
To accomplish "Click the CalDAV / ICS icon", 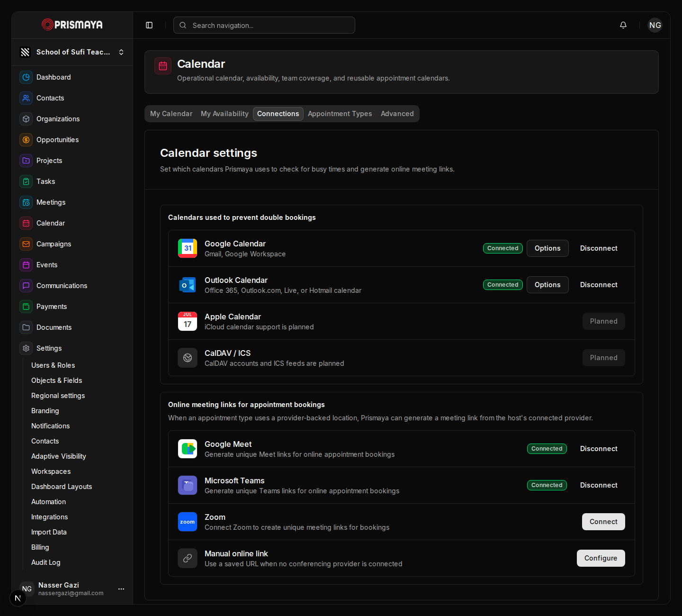I will [188, 358].
